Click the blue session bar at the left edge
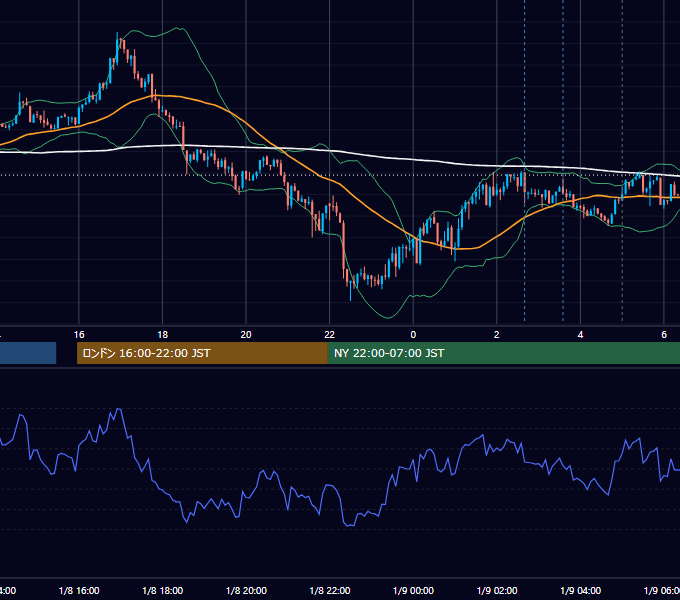 point(28,353)
